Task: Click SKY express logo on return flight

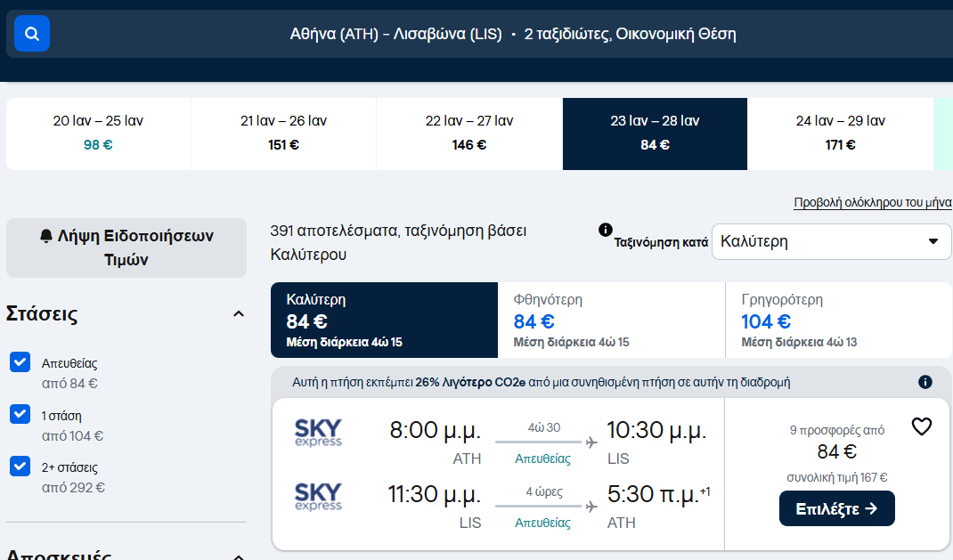Action: tap(318, 496)
